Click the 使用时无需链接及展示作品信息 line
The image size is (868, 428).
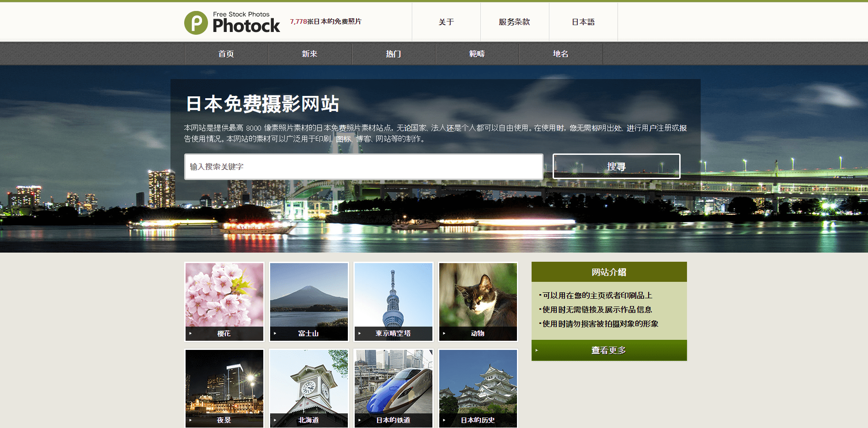pyautogui.click(x=596, y=310)
